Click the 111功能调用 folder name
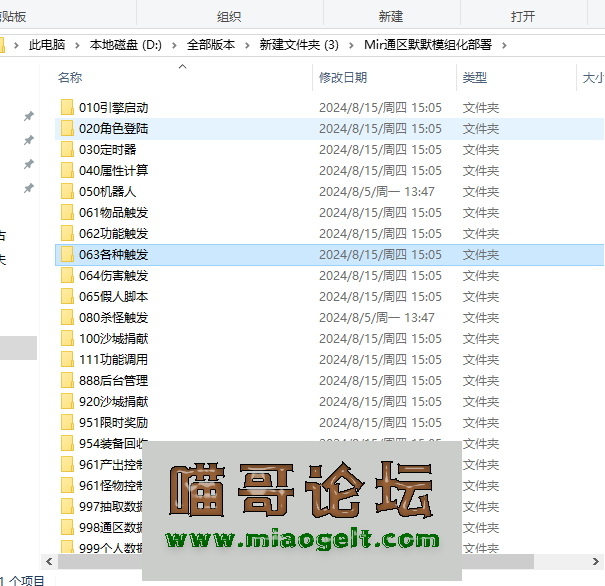The image size is (605, 586). pyautogui.click(x=113, y=360)
